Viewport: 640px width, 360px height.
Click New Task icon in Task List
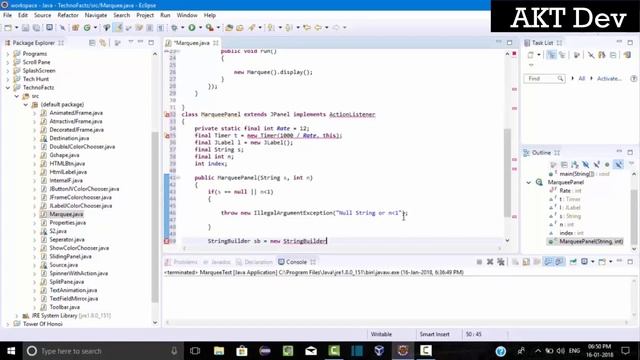530,55
